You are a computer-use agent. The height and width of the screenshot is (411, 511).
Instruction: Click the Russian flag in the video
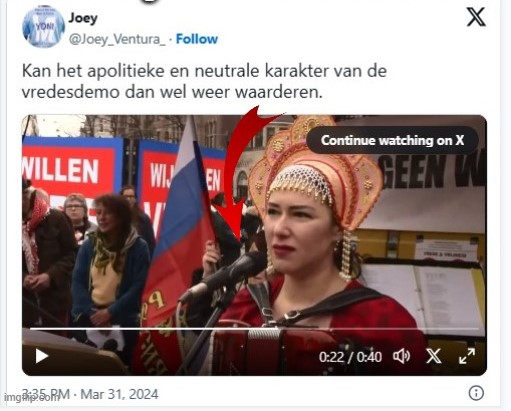182,233
